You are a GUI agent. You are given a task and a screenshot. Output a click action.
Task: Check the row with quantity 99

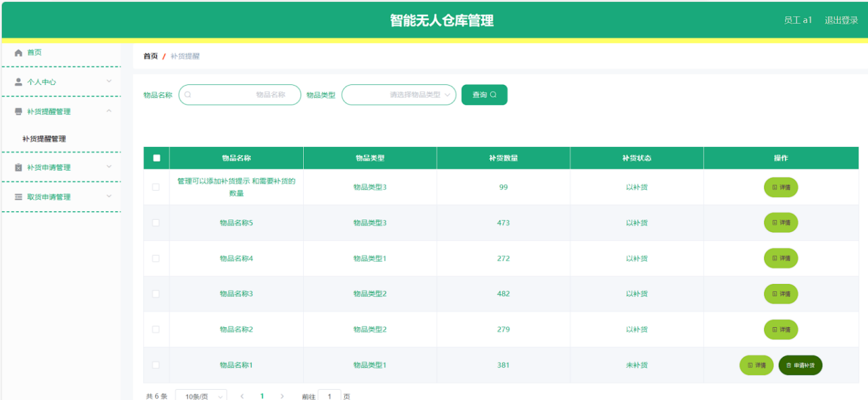155,187
